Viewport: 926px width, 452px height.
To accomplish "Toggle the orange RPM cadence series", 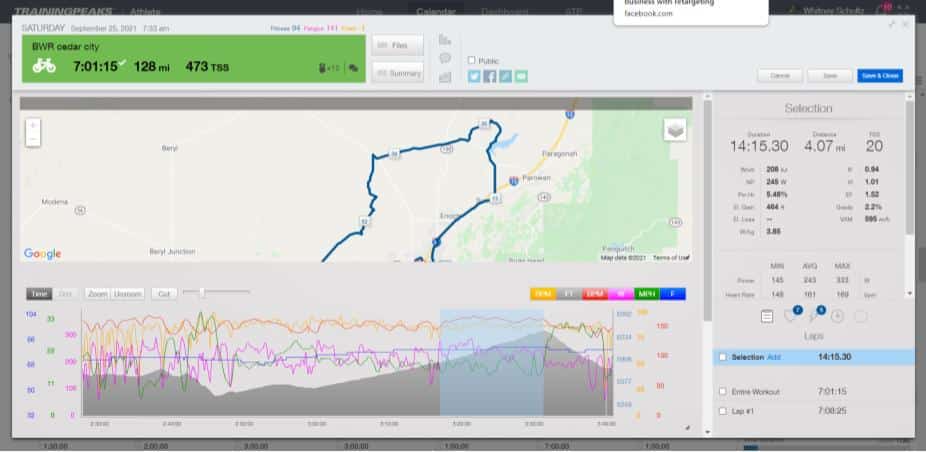I will click(543, 294).
